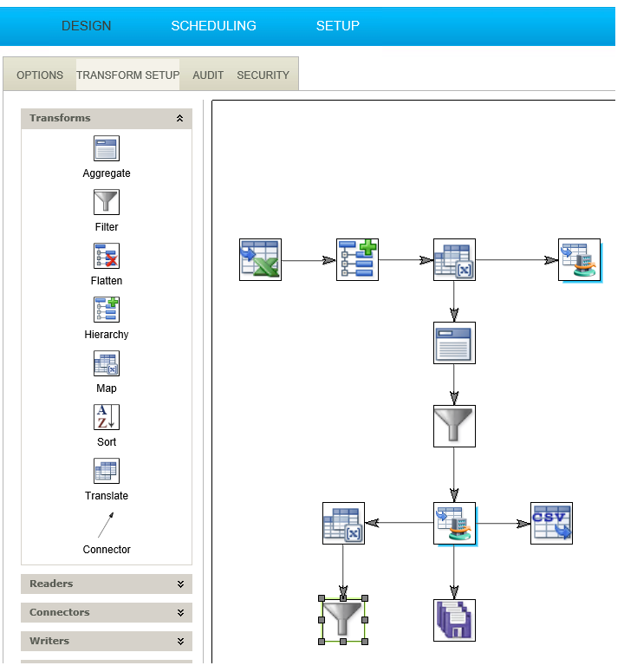624x672 pixels.
Task: Pick the Filter transform from palette
Action: pyautogui.click(x=107, y=203)
